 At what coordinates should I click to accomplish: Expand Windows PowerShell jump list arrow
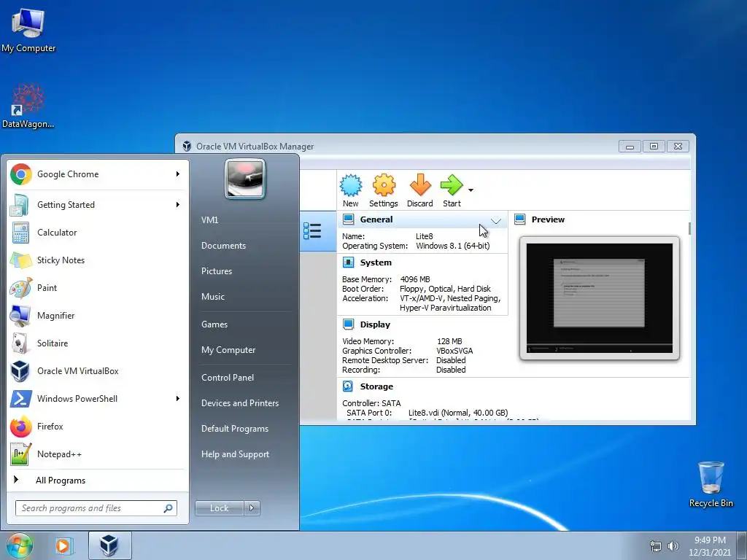click(178, 399)
